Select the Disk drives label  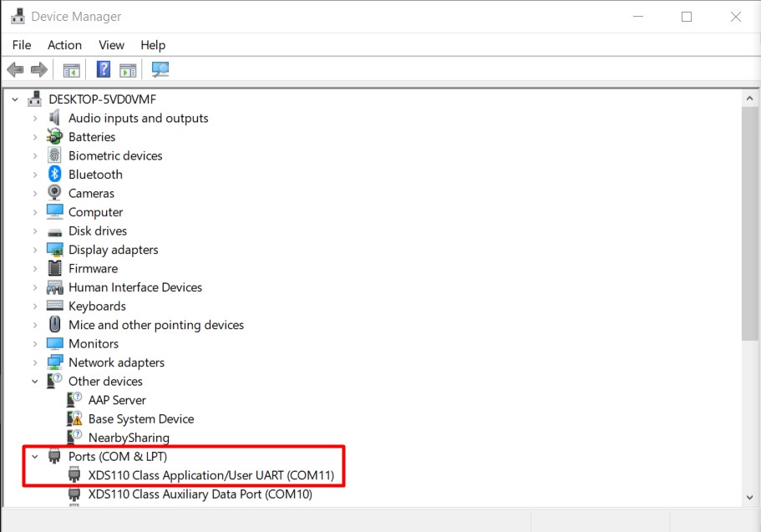[x=98, y=231]
